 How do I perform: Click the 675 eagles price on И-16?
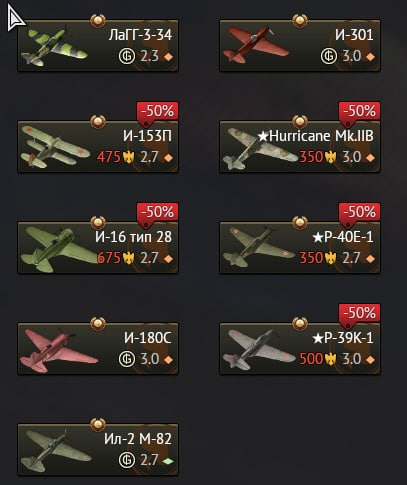(x=109, y=258)
